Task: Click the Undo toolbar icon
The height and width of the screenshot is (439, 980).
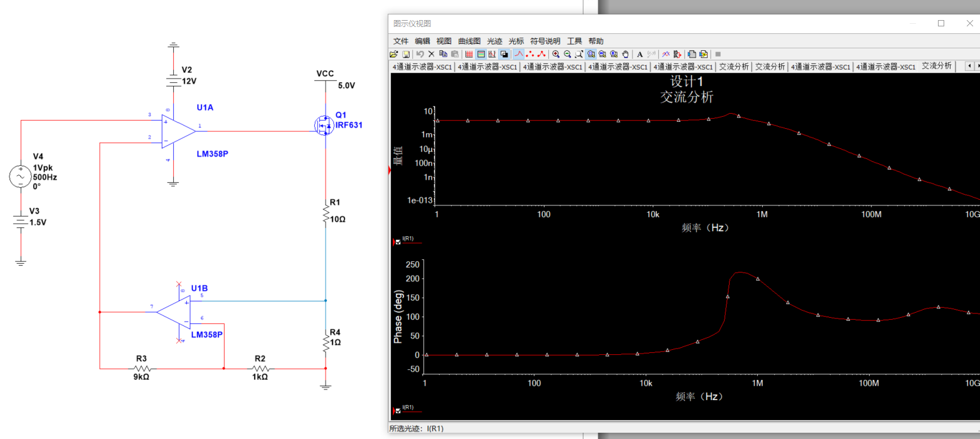Action: [x=420, y=54]
